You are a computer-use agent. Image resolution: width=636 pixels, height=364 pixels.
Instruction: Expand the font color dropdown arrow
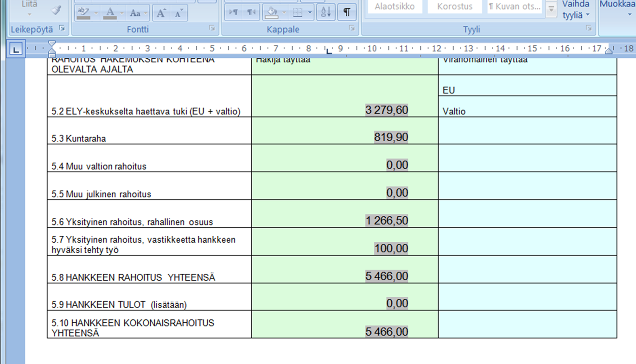(122, 13)
